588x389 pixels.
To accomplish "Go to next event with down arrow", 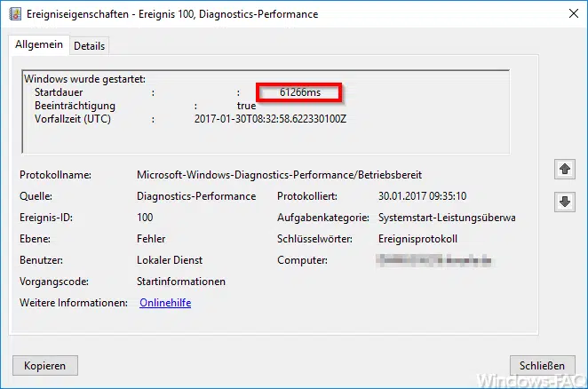I will [563, 202].
